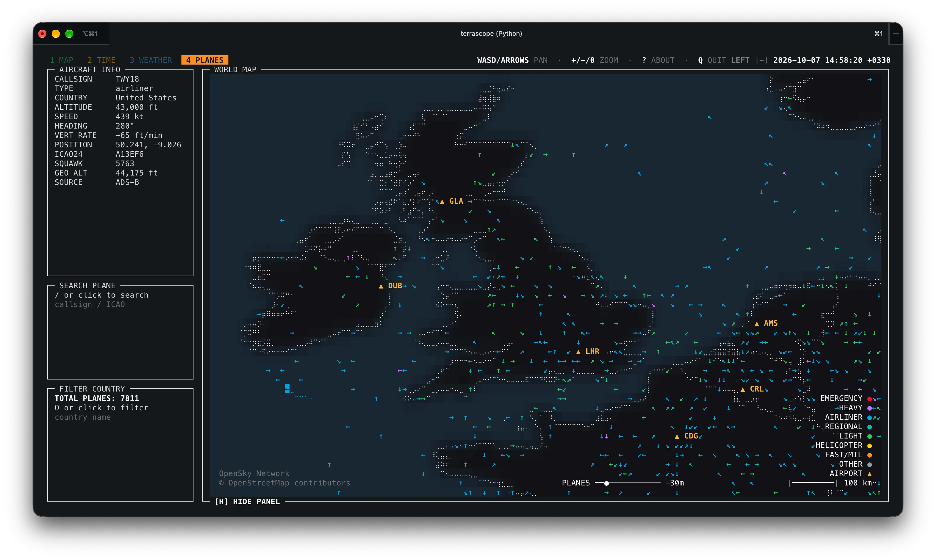
Task: Click the green LIGHT legend dot
Action: coord(870,436)
